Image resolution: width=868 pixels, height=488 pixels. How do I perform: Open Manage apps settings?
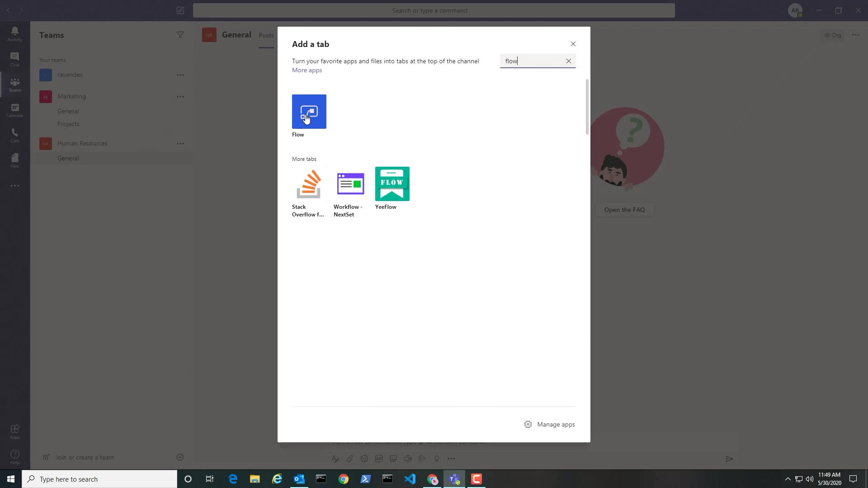tap(550, 424)
